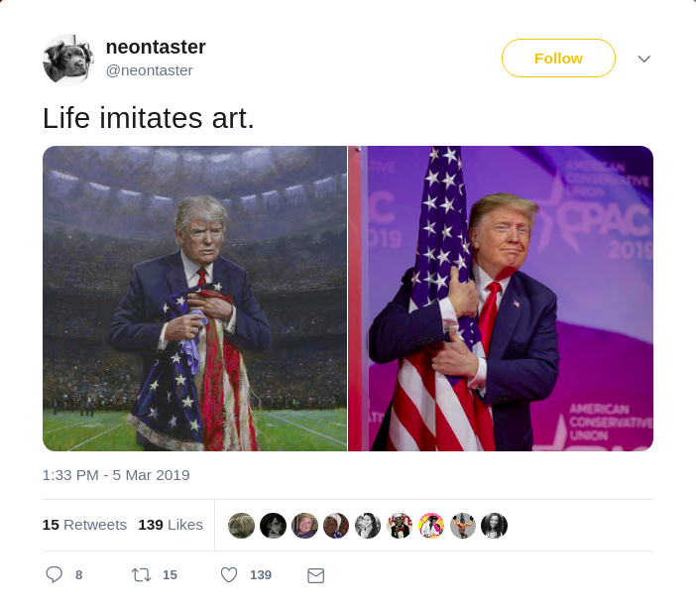View the CPAC 2019 flag-hug photo
The width and height of the screenshot is (696, 616).
coord(501,299)
